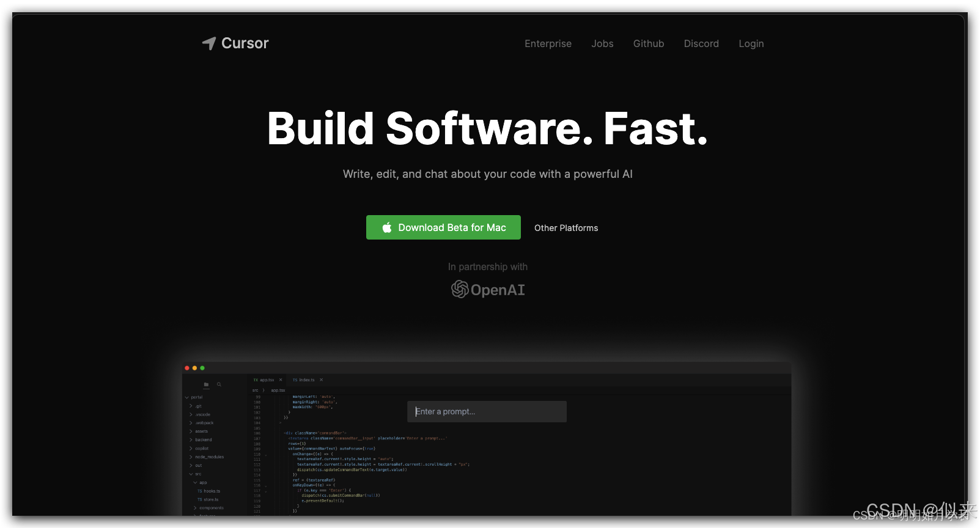This screenshot has width=980, height=528.
Task: Click the green zoom dot of editor mockup
Action: point(202,368)
